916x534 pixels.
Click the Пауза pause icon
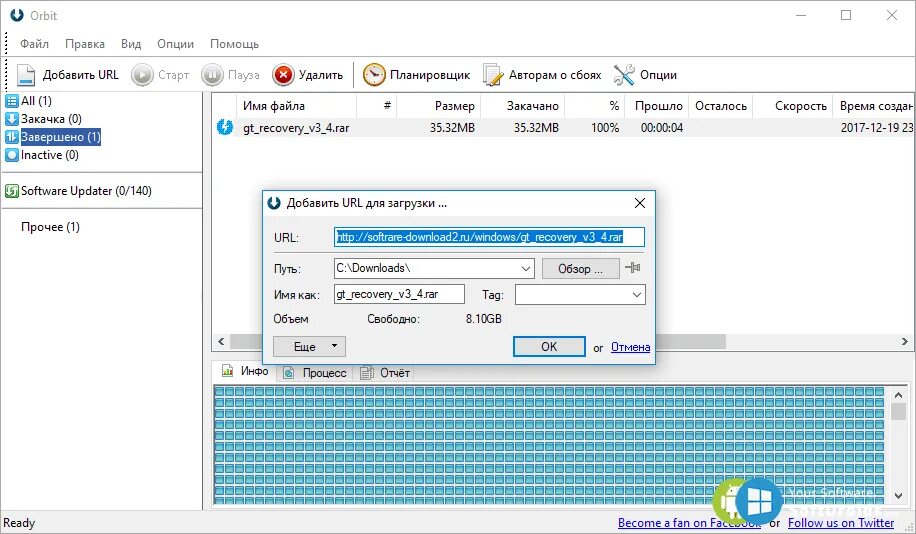point(212,75)
